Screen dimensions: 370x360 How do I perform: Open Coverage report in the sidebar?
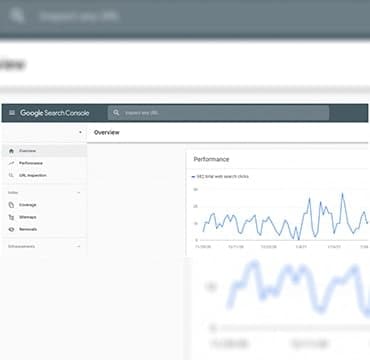pyautogui.click(x=44, y=205)
